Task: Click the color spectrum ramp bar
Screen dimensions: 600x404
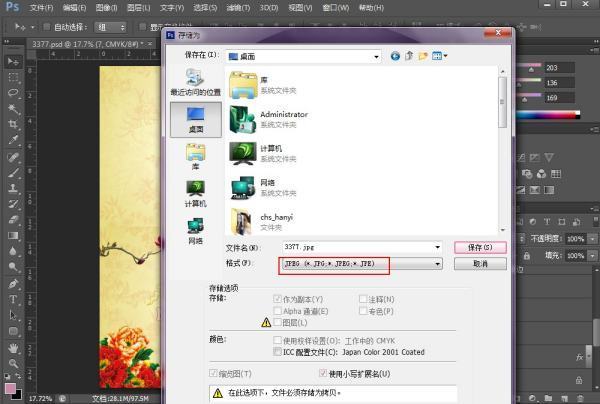Action: tap(548, 115)
